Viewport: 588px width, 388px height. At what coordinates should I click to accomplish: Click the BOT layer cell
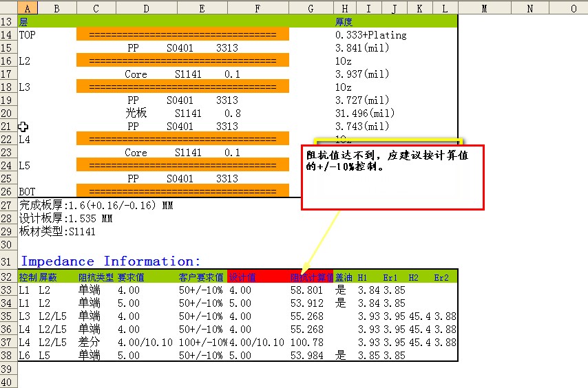[x=27, y=192]
